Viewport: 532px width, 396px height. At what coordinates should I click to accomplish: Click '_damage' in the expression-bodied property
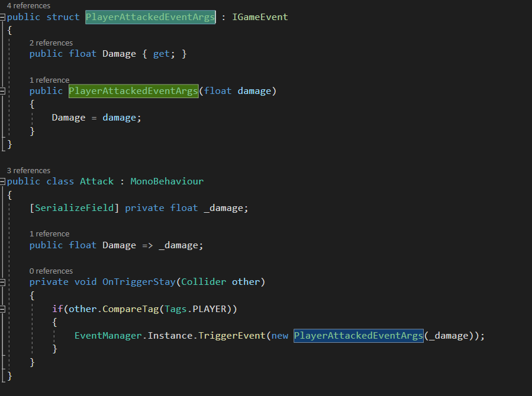pyautogui.click(x=179, y=245)
